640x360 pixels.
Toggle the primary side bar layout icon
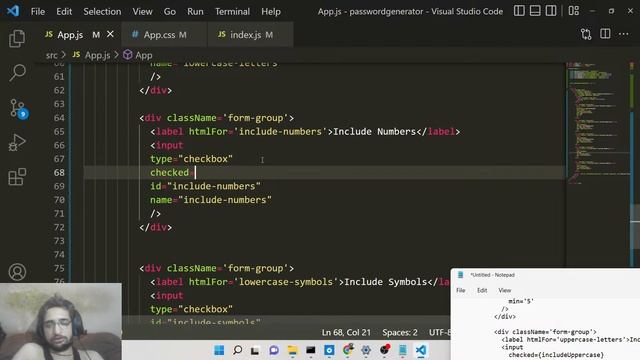(x=519, y=11)
